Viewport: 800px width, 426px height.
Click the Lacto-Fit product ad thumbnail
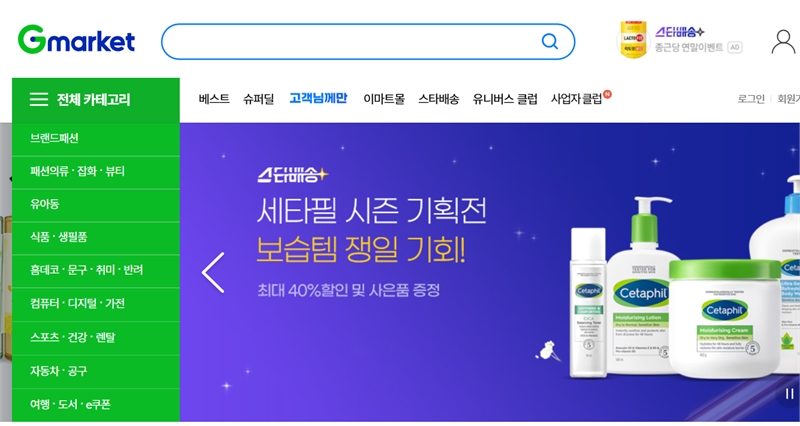(x=633, y=39)
